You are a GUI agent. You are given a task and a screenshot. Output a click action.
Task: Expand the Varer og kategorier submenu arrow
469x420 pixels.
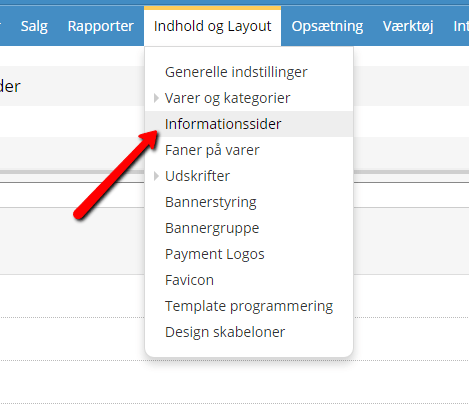pyautogui.click(x=156, y=98)
